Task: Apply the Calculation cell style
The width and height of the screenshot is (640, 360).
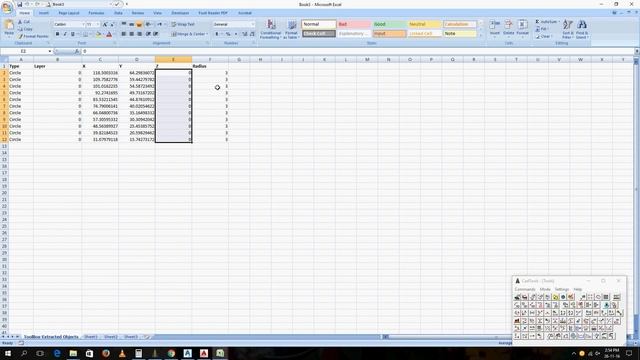Action: pyautogui.click(x=460, y=24)
